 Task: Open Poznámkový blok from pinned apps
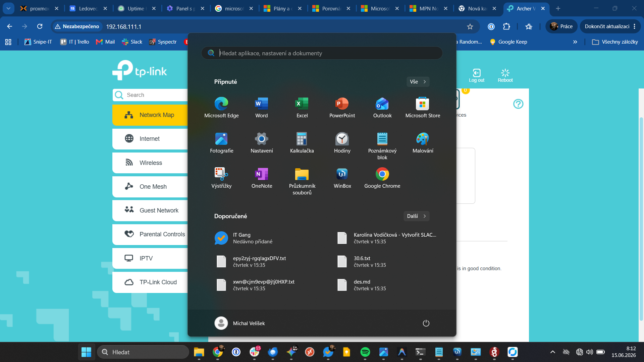coord(382,146)
